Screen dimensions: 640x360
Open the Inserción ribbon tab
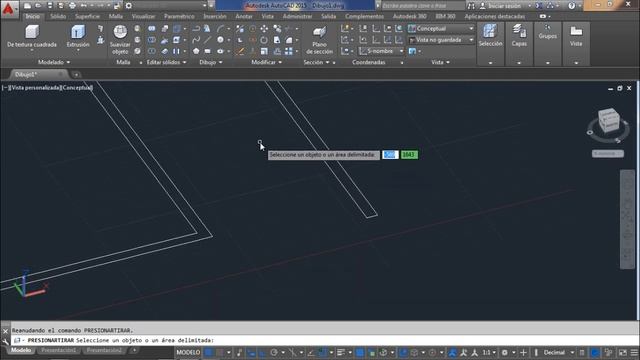(215, 16)
